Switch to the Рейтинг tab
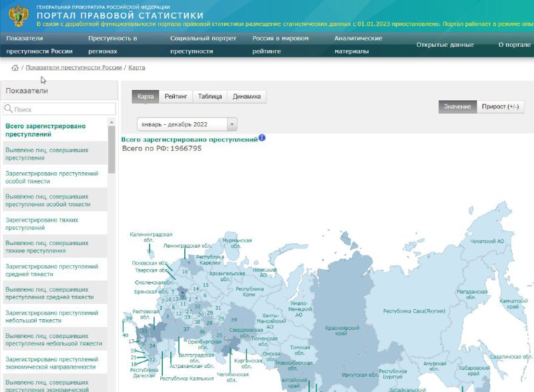 point(176,96)
